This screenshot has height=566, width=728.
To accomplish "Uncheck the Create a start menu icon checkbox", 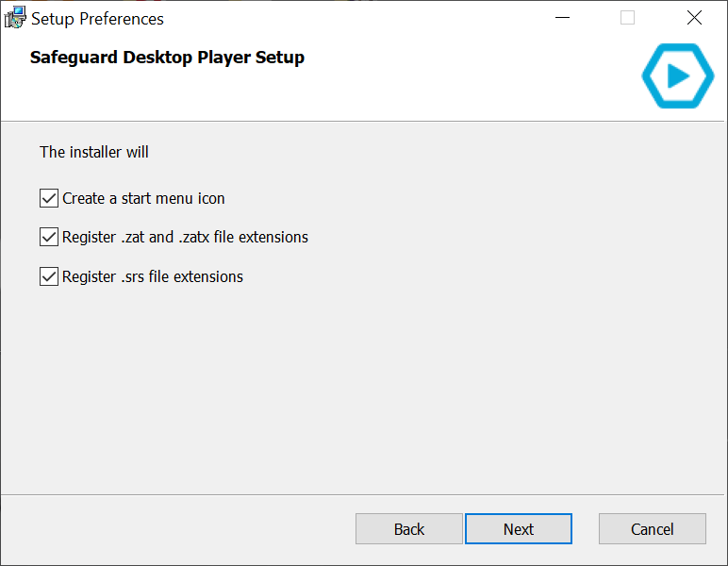I will (x=49, y=198).
